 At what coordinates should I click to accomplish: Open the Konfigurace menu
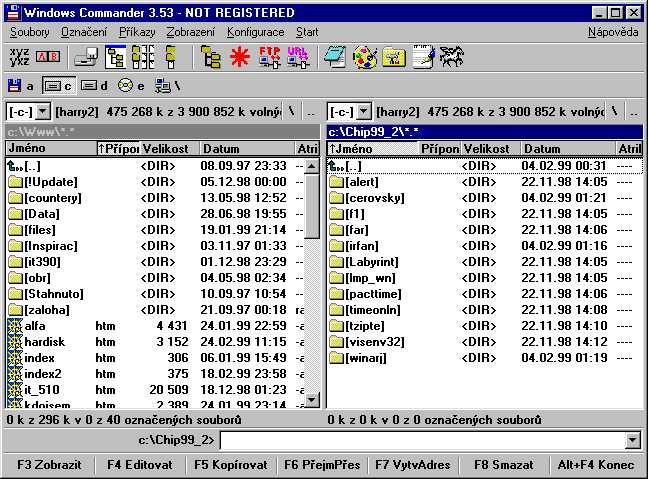(x=255, y=32)
